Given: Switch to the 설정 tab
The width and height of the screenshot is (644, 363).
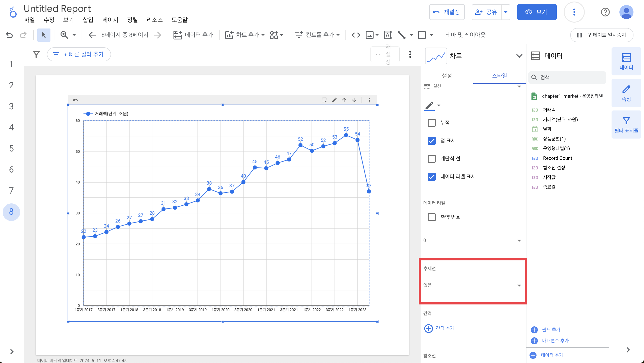Looking at the screenshot, I should pyautogui.click(x=447, y=76).
